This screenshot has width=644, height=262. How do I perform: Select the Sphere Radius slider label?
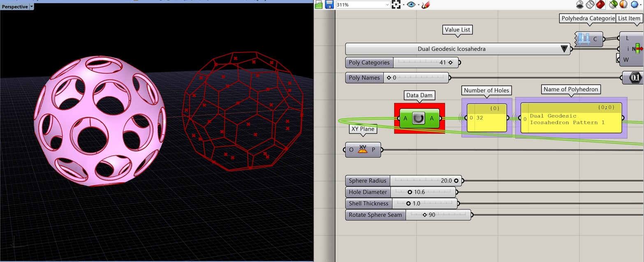click(368, 181)
